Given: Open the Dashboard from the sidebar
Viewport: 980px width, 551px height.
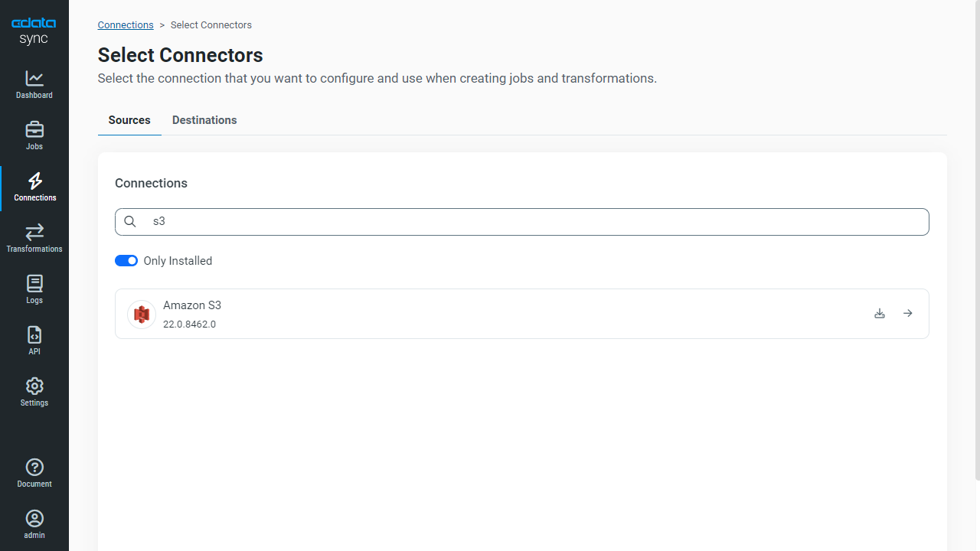Looking at the screenshot, I should (34, 84).
